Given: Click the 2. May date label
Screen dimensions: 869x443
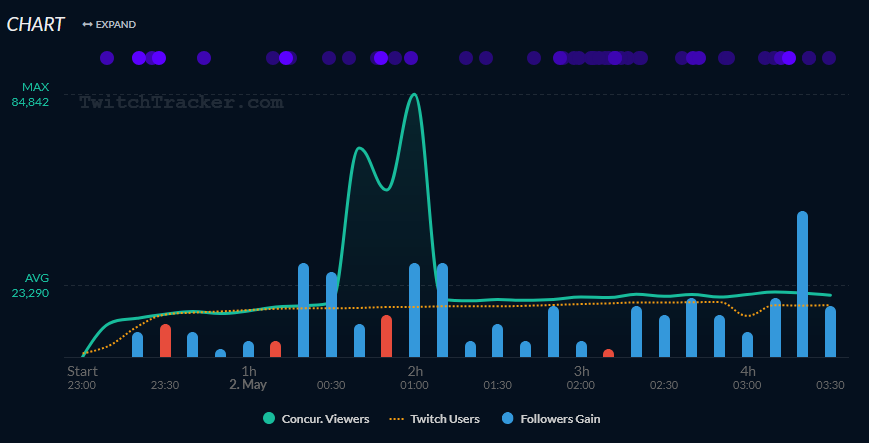Looking at the screenshot, I should pyautogui.click(x=248, y=385).
